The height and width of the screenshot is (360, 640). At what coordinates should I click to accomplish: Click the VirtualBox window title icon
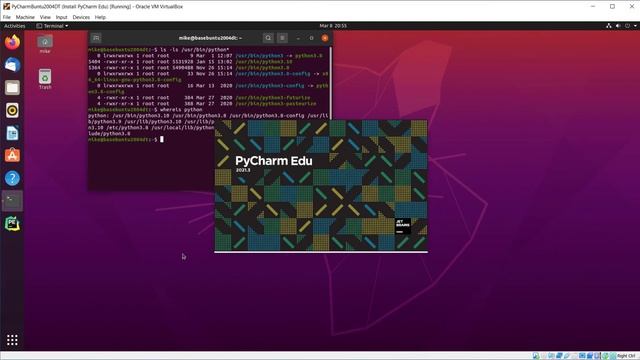point(6,7)
